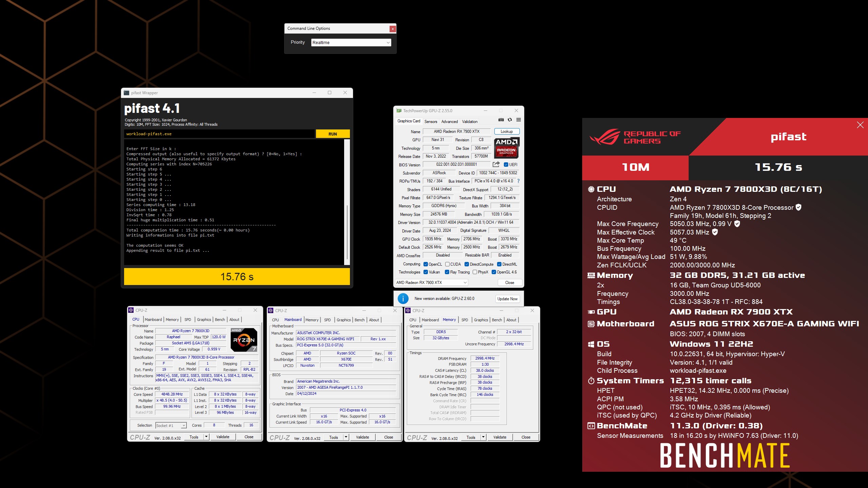The height and width of the screenshot is (488, 868).
Task: Toggle the Ray Tracing checkbox
Action: pos(447,272)
